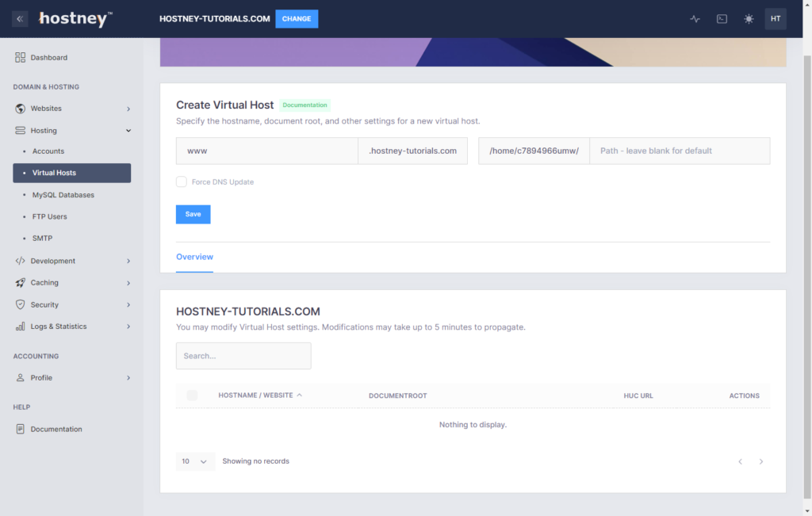This screenshot has width=812, height=516.
Task: Select MySQL Databases in the sidebar
Action: [x=63, y=195]
